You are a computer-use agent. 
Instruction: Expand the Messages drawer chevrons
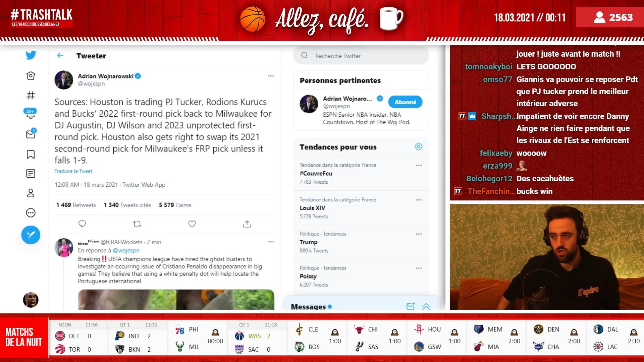tap(426, 306)
